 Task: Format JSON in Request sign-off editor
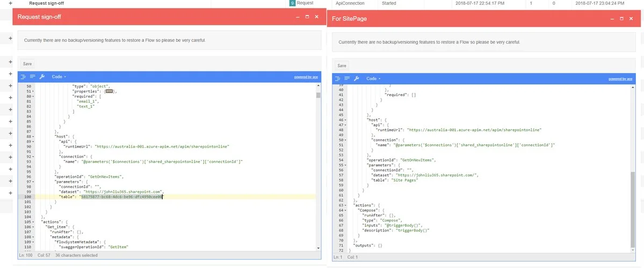(x=23, y=77)
